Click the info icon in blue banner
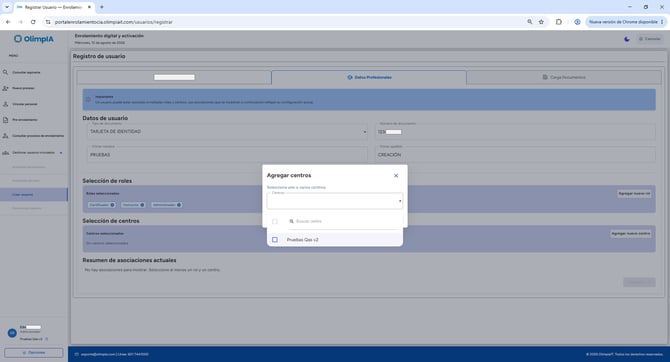This screenshot has height=362, width=670. 88,99
